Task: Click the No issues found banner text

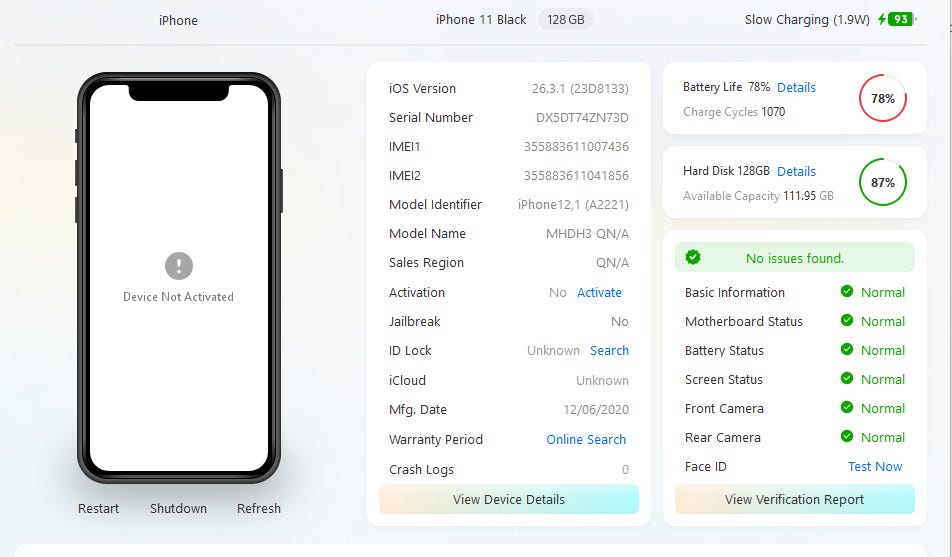Action: click(795, 258)
